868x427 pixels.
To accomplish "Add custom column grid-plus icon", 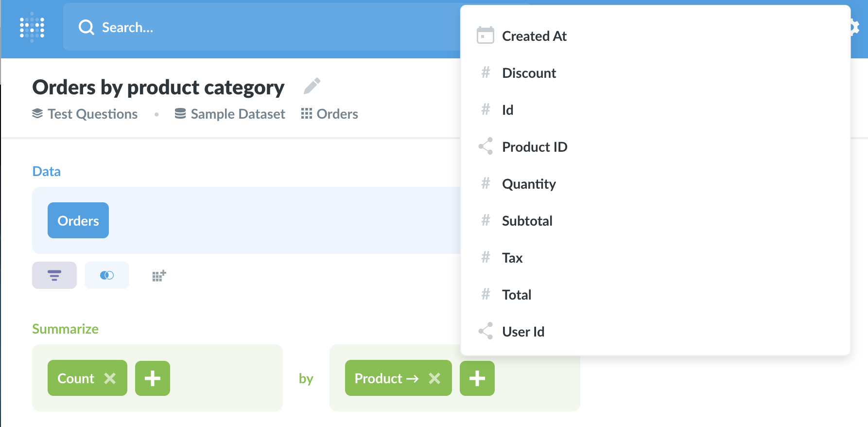I will (159, 276).
